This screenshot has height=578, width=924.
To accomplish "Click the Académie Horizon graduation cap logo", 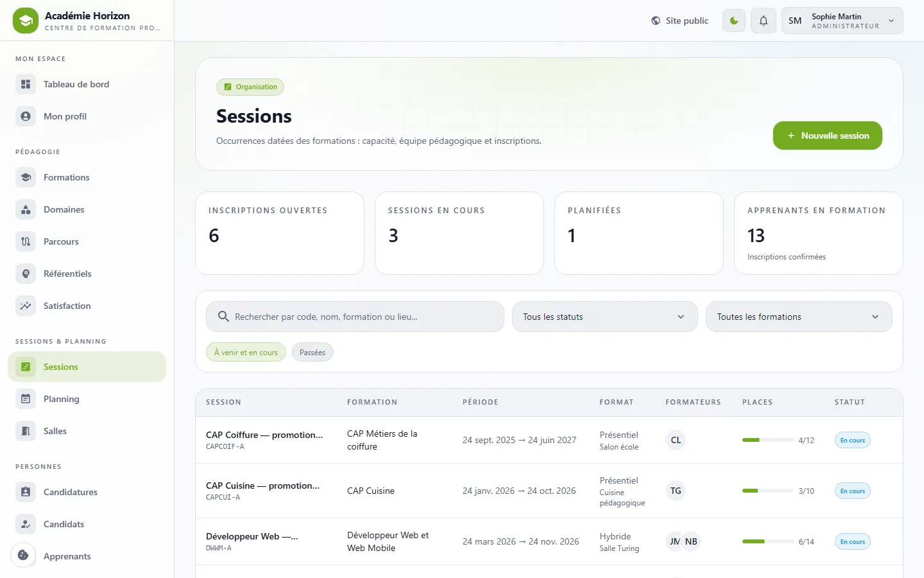I will (26, 21).
